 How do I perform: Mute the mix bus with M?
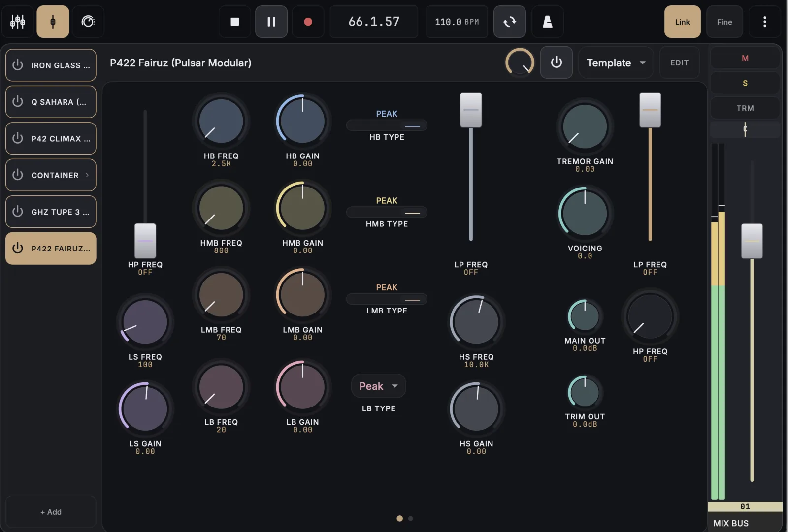(x=745, y=58)
